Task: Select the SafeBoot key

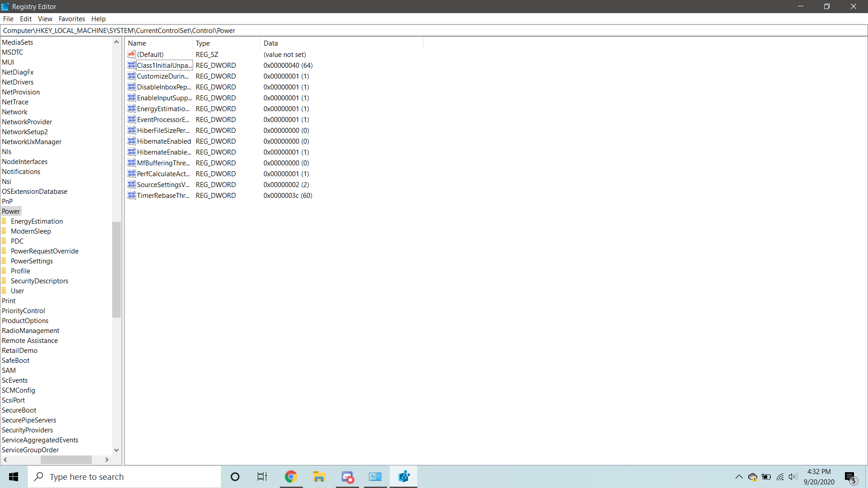Action: tap(16, 360)
